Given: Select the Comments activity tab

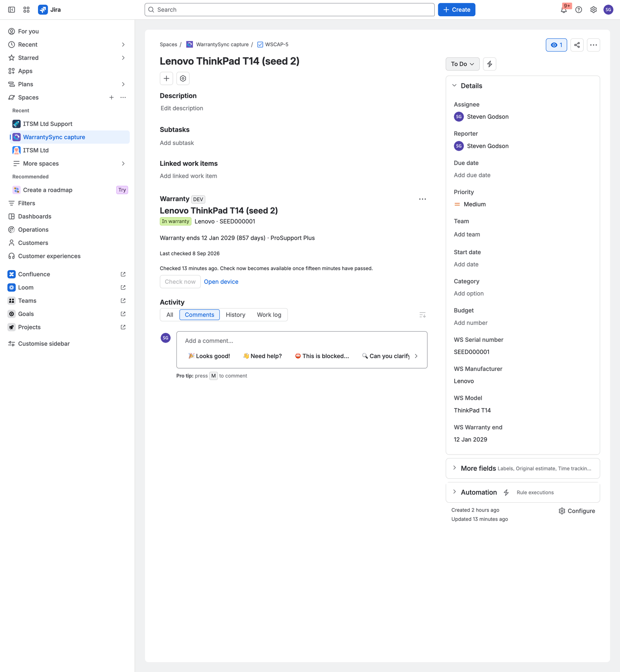Looking at the screenshot, I should [x=200, y=315].
